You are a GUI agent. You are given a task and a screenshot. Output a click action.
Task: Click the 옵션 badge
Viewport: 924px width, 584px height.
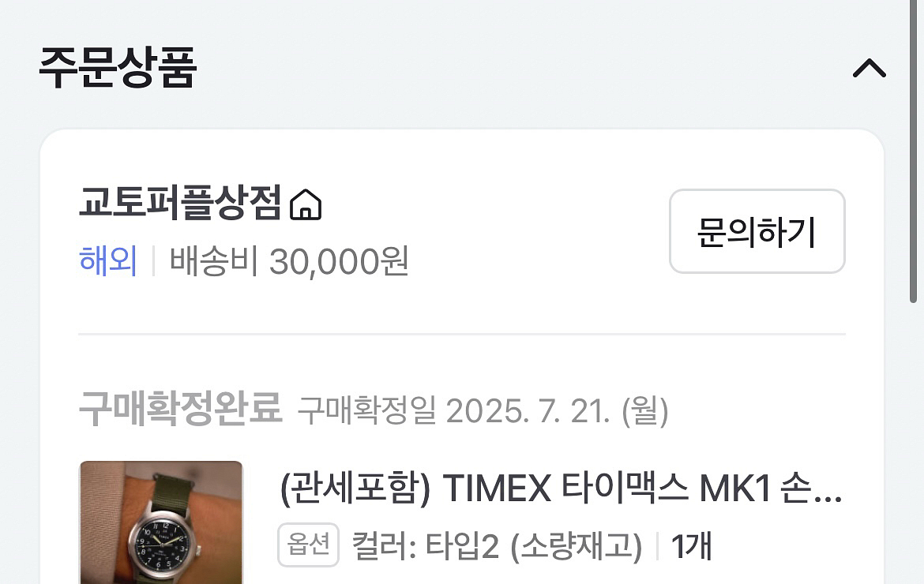308,545
